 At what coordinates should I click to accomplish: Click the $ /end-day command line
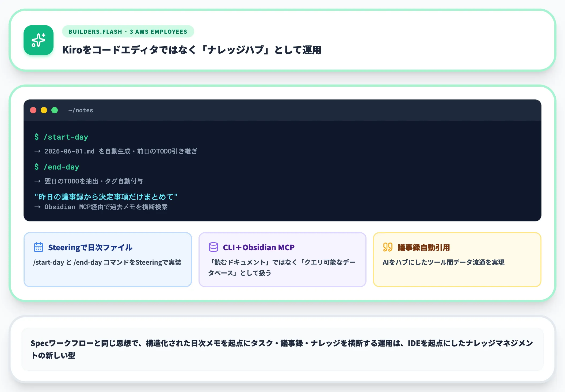[57, 167]
